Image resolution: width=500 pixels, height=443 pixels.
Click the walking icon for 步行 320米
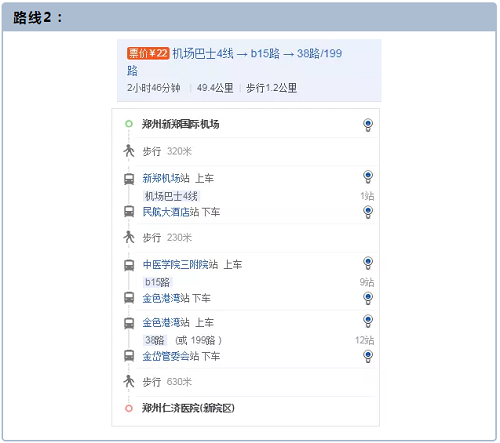tap(129, 151)
